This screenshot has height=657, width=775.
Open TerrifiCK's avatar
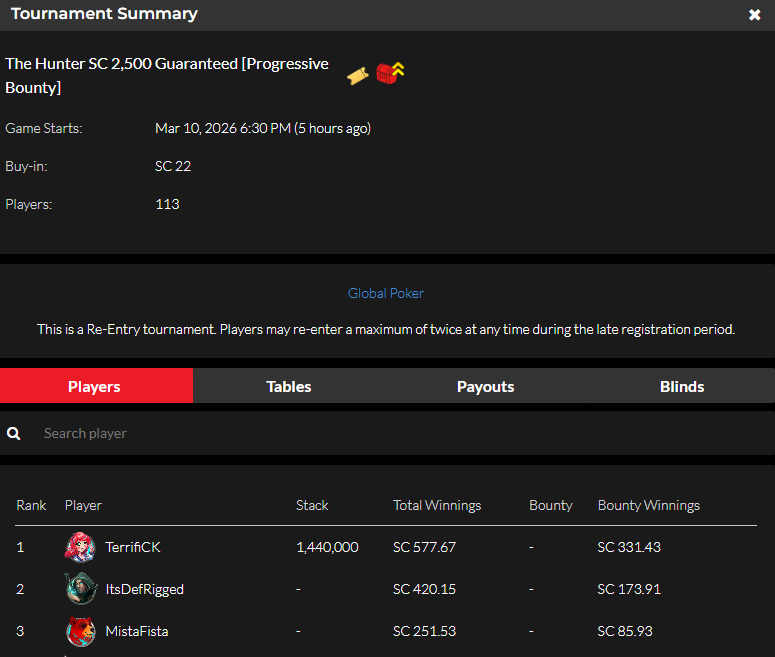click(80, 547)
